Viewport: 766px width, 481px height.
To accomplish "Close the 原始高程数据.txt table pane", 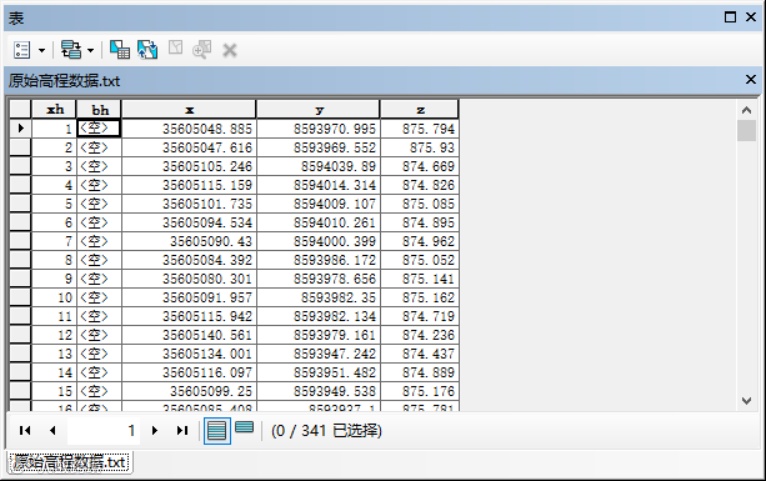I will click(x=751, y=80).
